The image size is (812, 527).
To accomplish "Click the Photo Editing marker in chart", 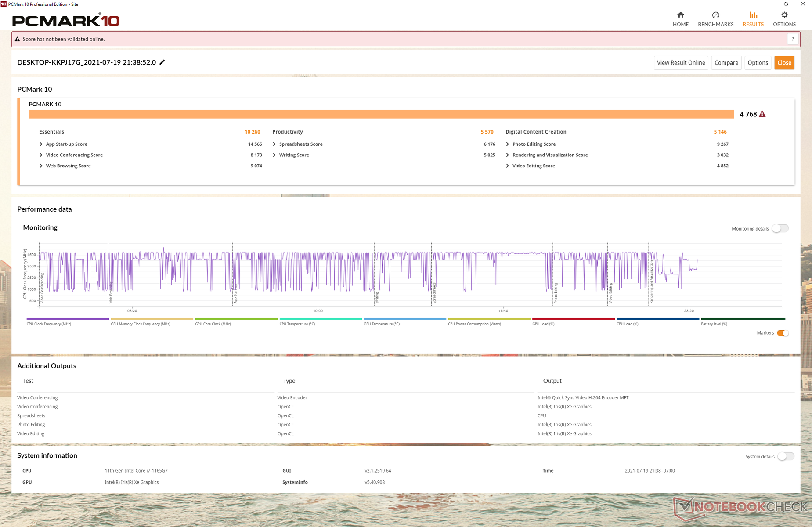I will [x=556, y=293].
